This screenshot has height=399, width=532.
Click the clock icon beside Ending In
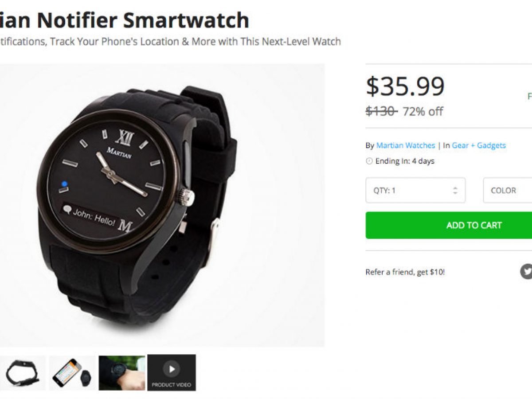(369, 161)
